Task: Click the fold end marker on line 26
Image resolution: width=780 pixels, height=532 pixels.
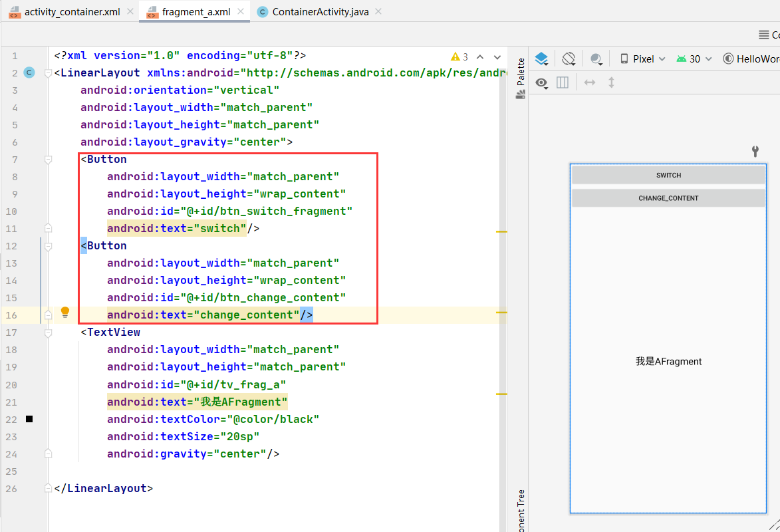Action: pos(49,488)
